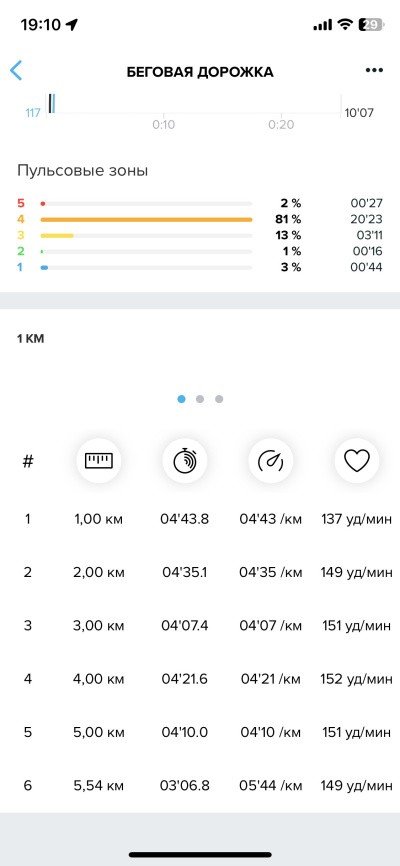Open lap 6 row showing 5,54 км
This screenshot has height=866, width=400.
(200, 785)
